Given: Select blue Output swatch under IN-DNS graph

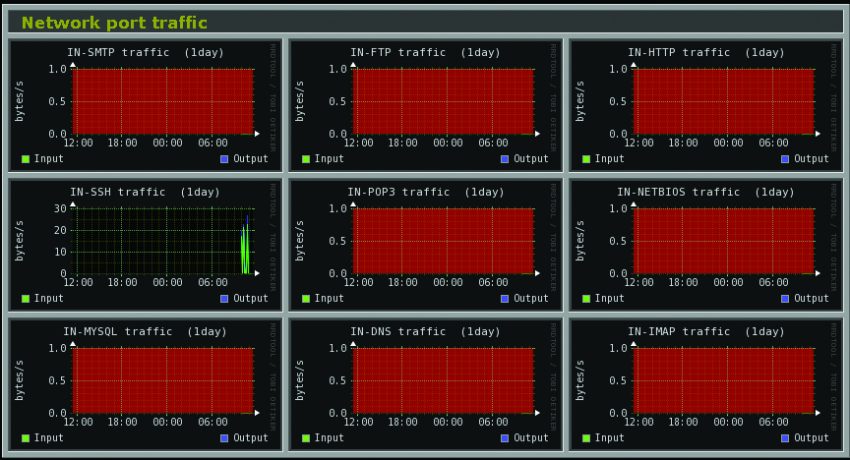Looking at the screenshot, I should [505, 438].
